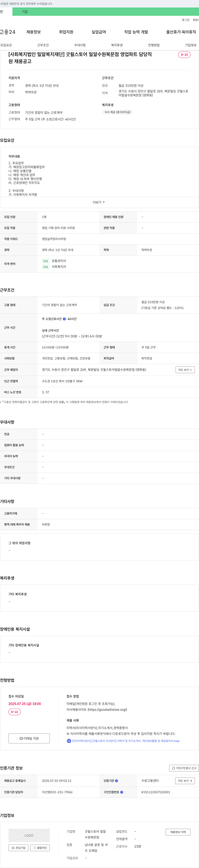Jump to 복리후생 section tab
Screen dimensions: 199x868
pos(117,45)
